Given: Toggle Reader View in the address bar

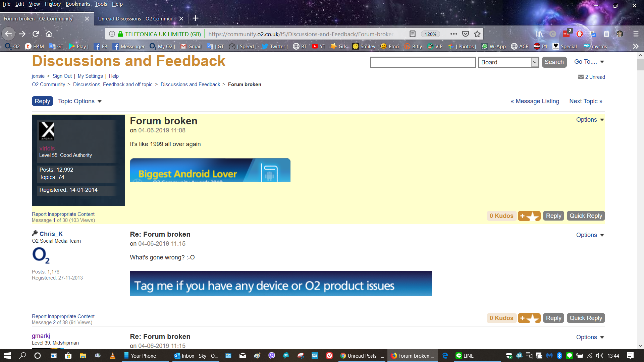Looking at the screenshot, I should [x=412, y=34].
